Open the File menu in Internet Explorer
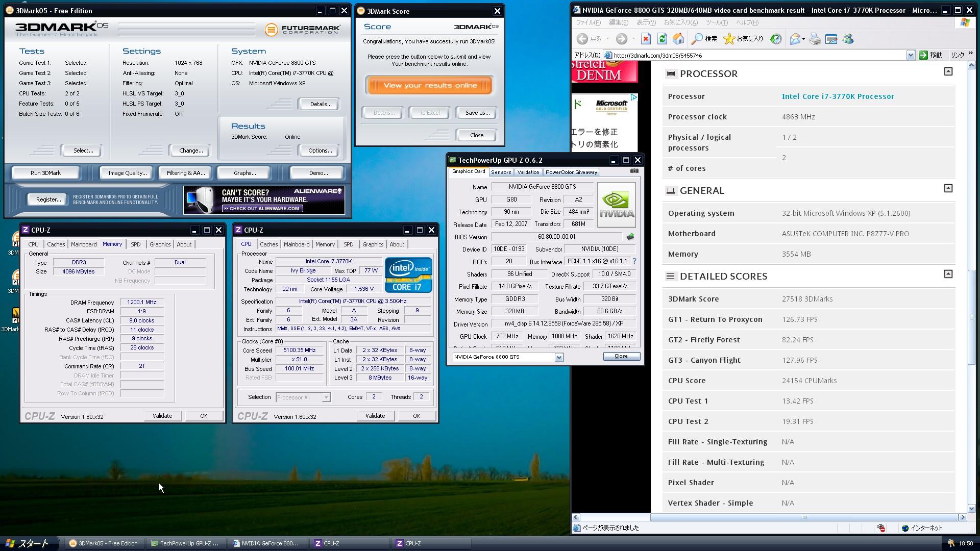The image size is (980, 551). coord(588,22)
